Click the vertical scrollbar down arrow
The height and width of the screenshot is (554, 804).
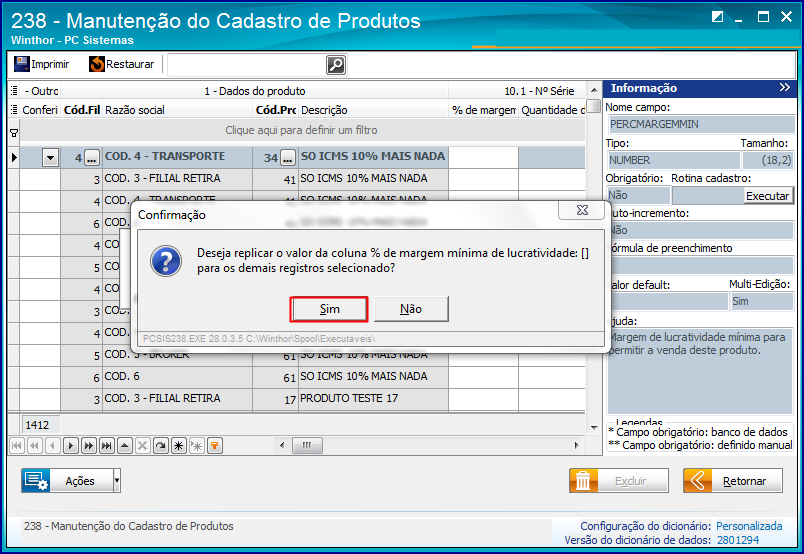[x=594, y=427]
